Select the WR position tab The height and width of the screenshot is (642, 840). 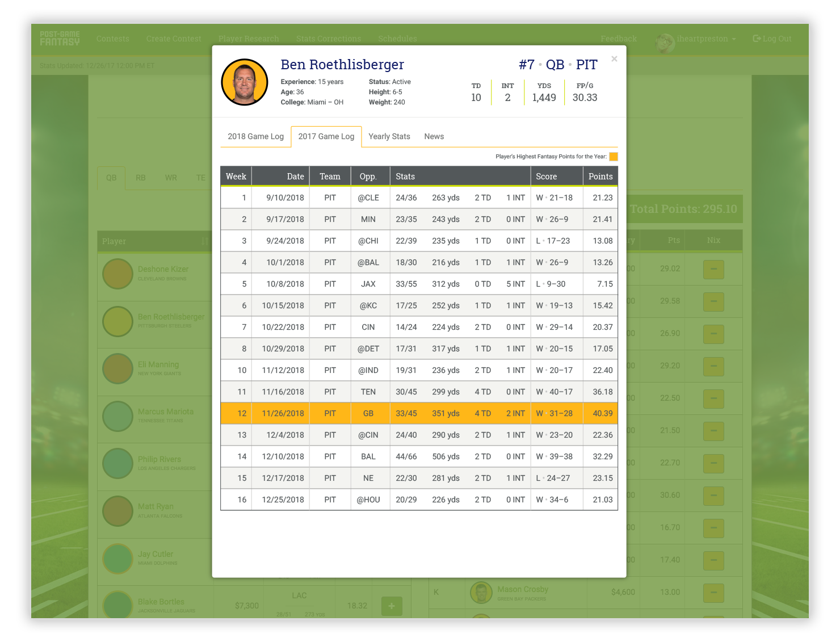click(171, 178)
